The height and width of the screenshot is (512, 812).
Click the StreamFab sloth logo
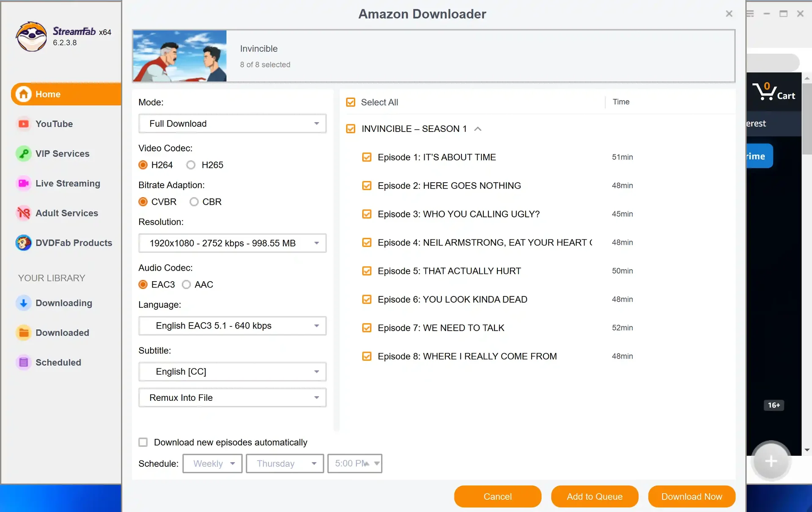pos(31,37)
